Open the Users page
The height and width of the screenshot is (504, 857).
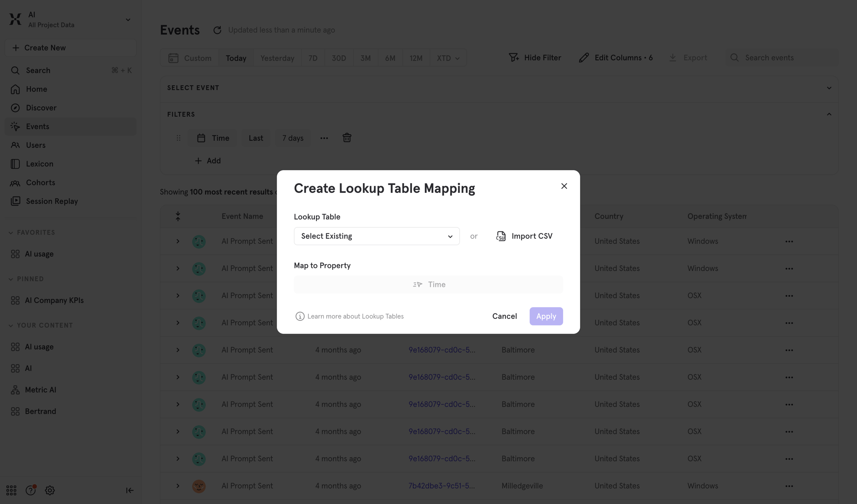click(x=70, y=145)
